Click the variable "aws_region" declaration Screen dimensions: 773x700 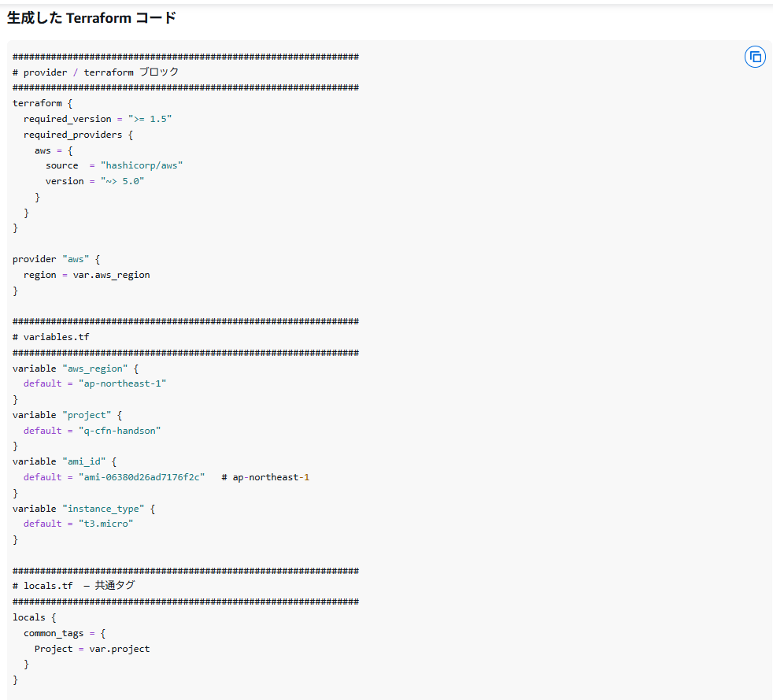(x=76, y=369)
